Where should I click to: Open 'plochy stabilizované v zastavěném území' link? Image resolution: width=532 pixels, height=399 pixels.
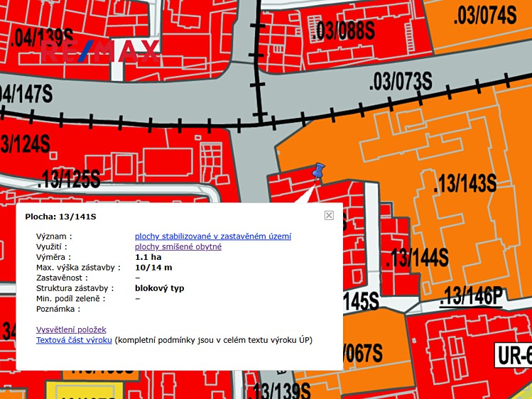tap(213, 236)
